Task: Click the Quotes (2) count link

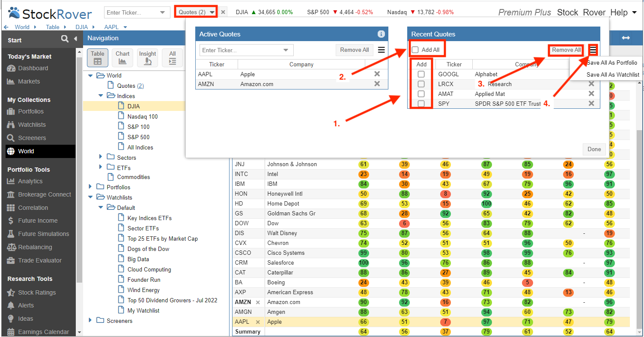Action: 140,86
